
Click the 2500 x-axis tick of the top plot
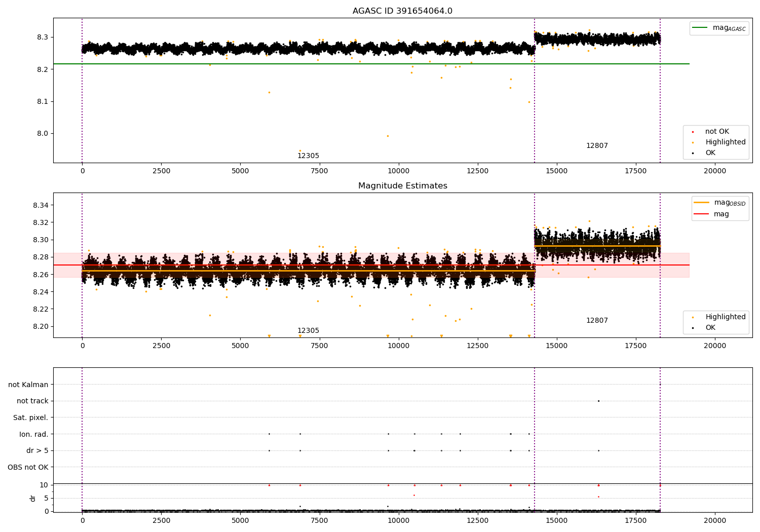(161, 171)
